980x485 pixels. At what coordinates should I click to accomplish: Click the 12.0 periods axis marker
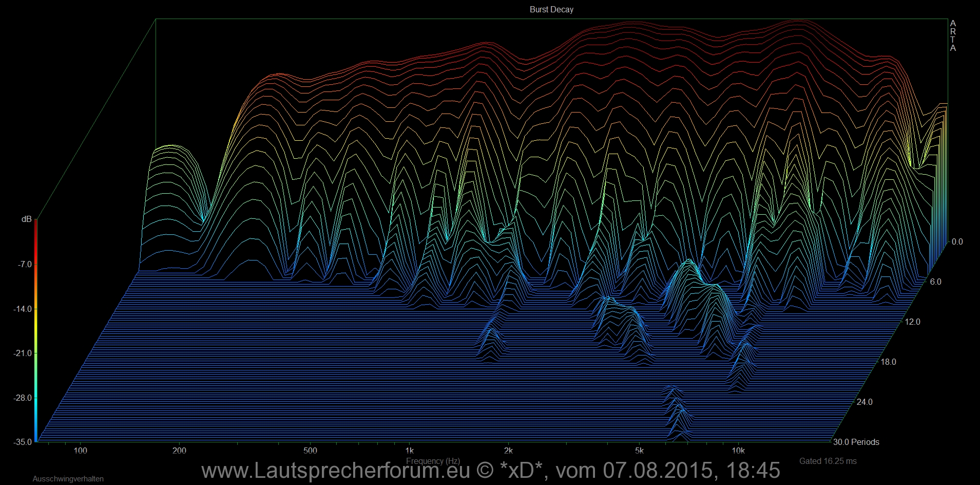point(912,322)
